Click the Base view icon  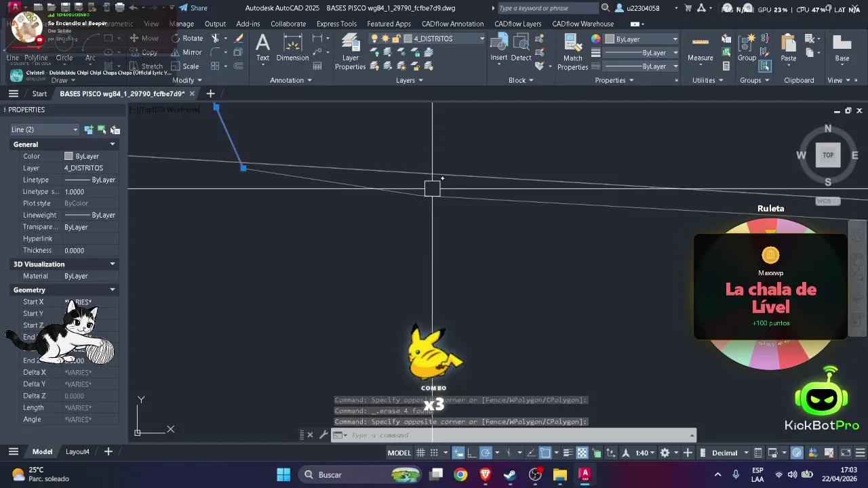tap(842, 47)
